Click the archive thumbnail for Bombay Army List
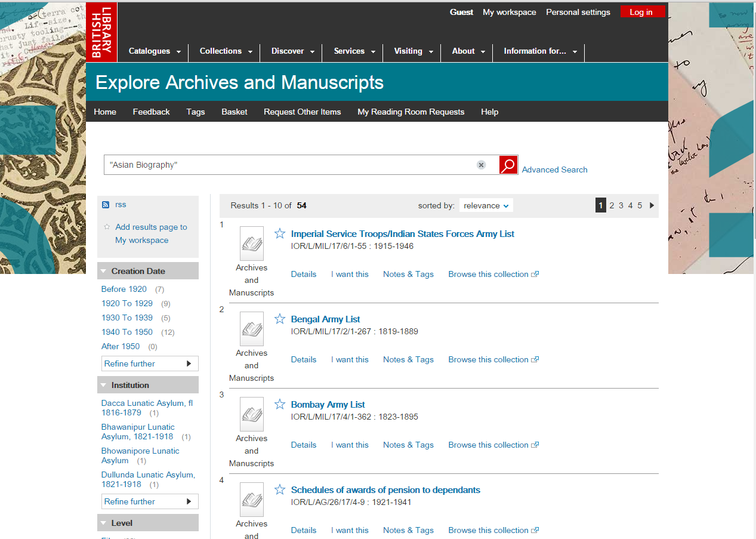This screenshot has width=756, height=539. [x=251, y=414]
